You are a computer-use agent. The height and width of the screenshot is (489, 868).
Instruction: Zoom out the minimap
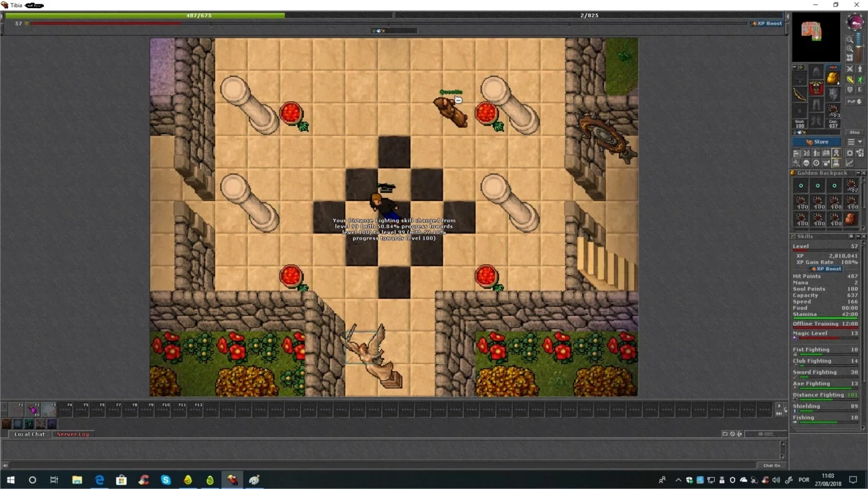tap(850, 40)
